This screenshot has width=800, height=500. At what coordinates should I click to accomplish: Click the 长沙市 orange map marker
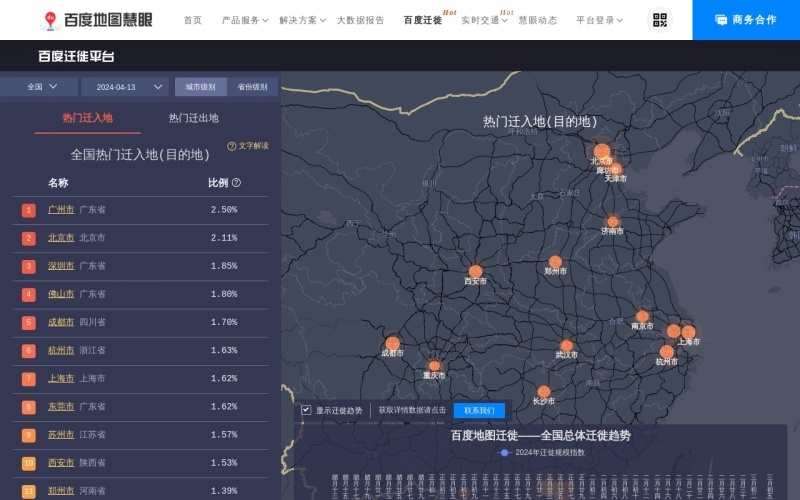pos(544,392)
